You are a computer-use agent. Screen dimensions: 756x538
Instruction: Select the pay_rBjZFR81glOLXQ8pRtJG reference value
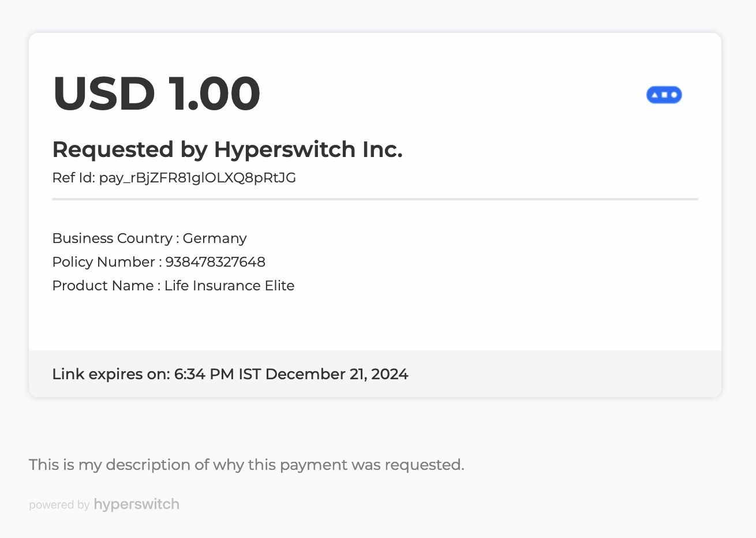(x=197, y=178)
